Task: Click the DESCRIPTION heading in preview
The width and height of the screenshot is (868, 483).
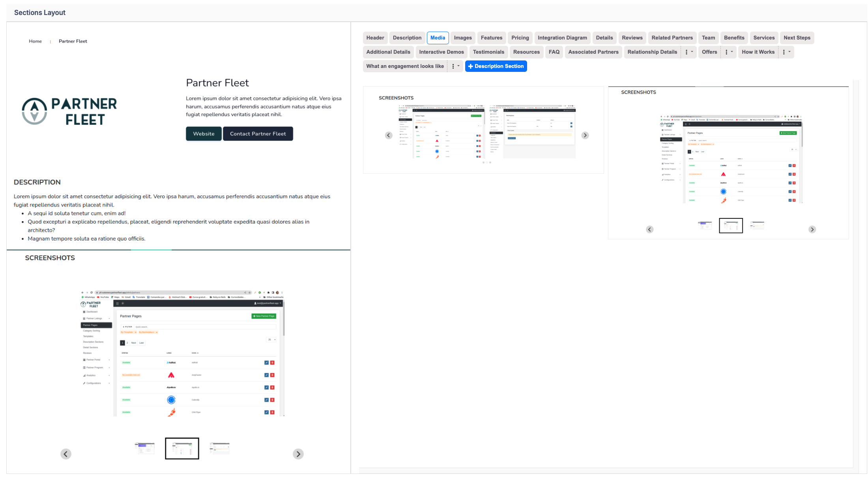Action: 37,182
